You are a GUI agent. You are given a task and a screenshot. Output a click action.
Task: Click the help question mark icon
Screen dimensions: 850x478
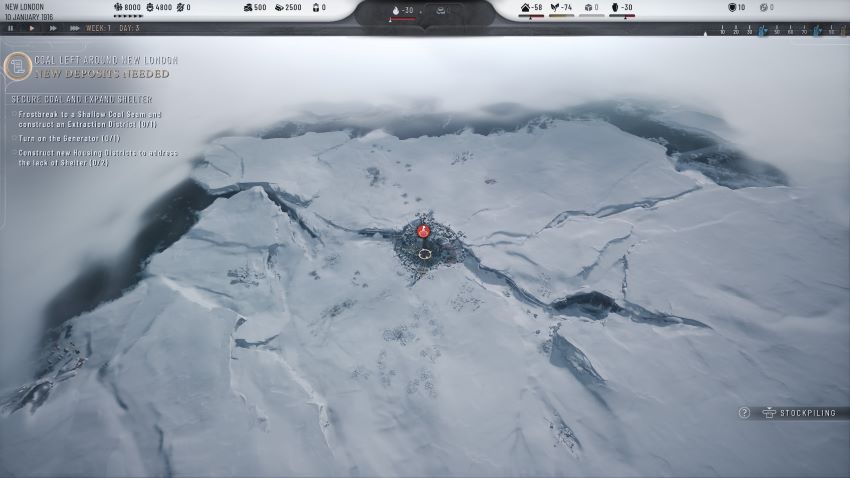pos(744,413)
